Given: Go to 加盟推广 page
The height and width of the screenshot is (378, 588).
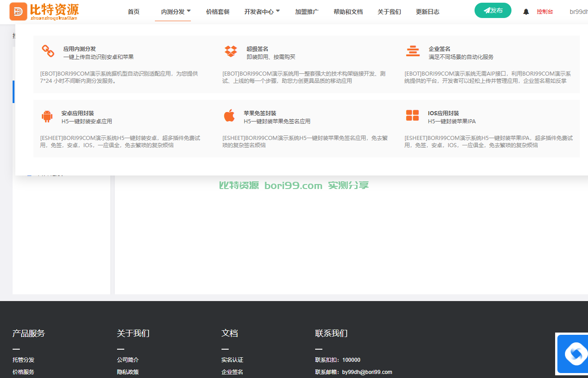Looking at the screenshot, I should pos(307,12).
